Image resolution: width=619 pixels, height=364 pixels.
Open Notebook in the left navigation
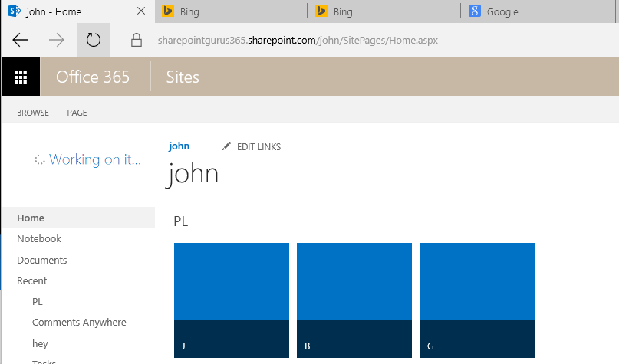pyautogui.click(x=39, y=238)
